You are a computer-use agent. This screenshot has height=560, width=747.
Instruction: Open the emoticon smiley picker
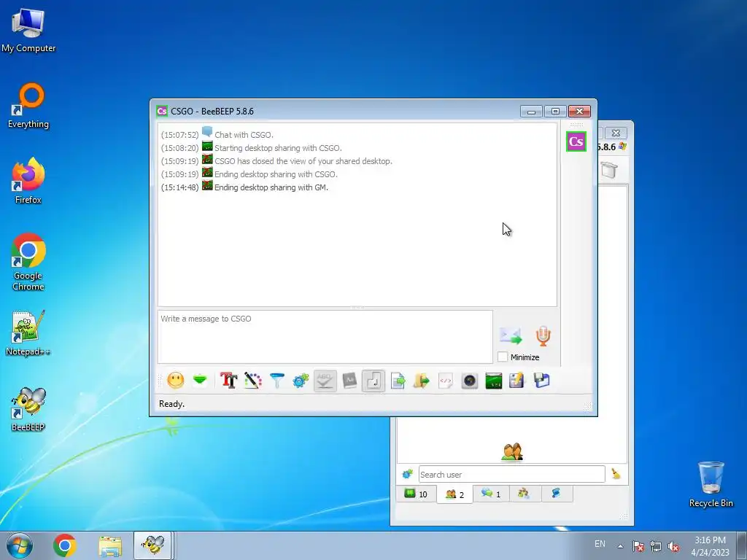click(176, 381)
